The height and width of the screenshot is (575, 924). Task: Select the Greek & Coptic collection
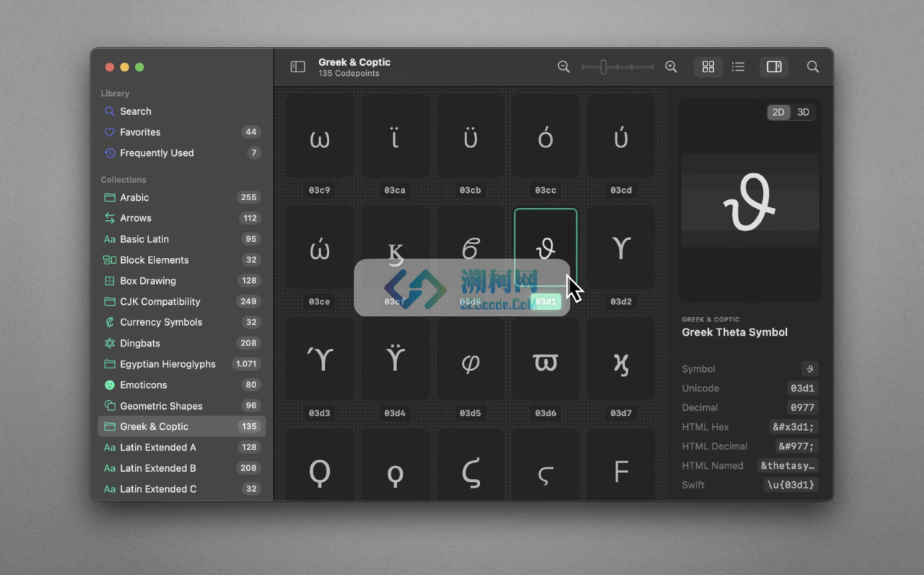[181, 426]
